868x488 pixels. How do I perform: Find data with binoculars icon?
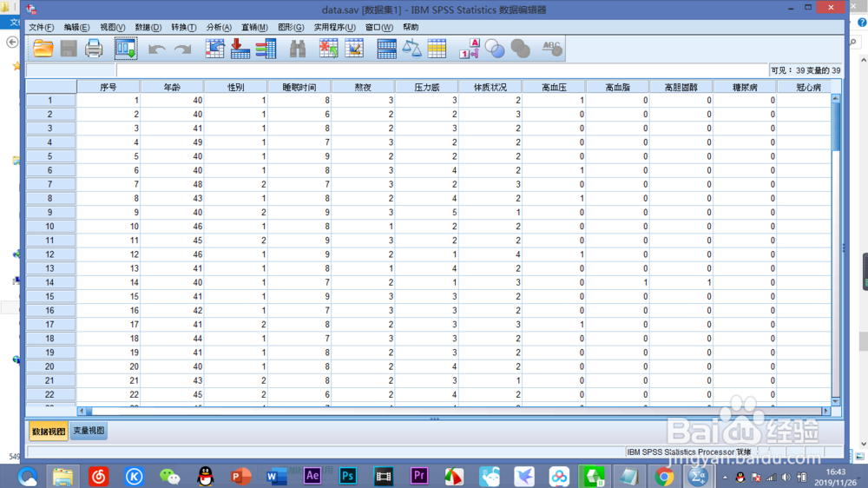pos(298,49)
